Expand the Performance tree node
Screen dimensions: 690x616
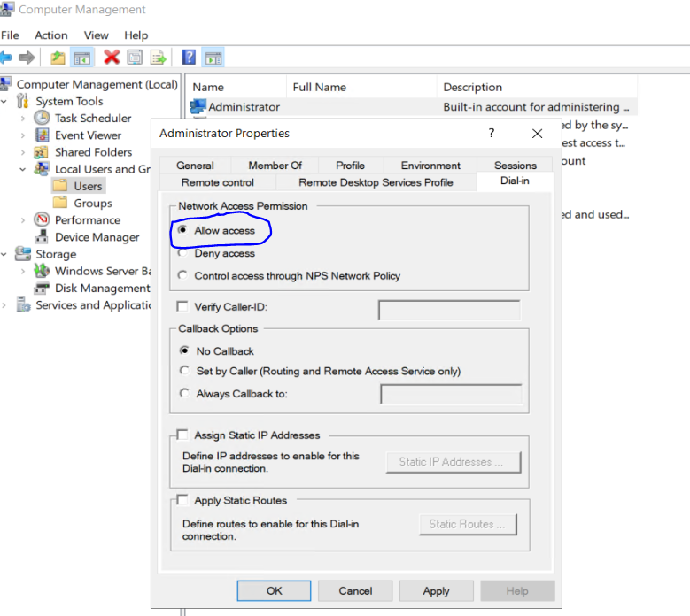(x=23, y=220)
